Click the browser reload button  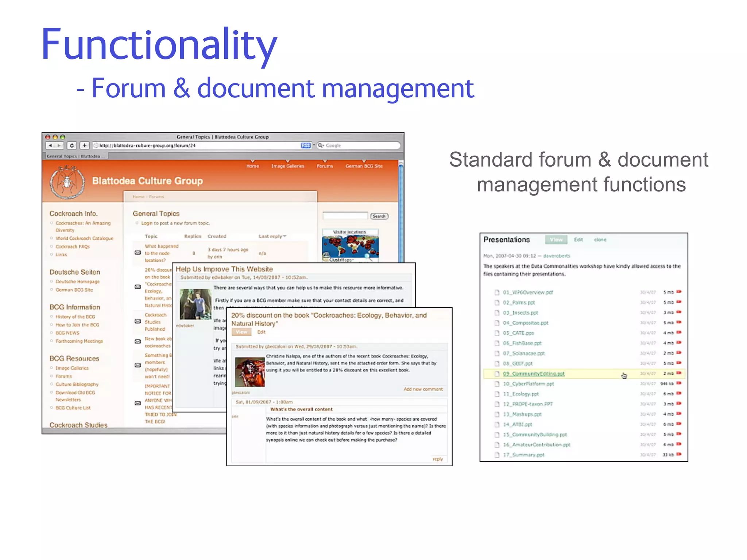72,145
